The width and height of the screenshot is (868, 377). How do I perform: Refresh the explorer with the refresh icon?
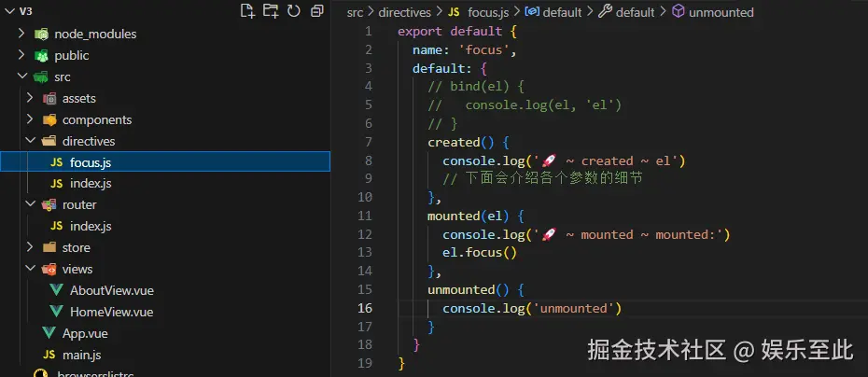293,10
